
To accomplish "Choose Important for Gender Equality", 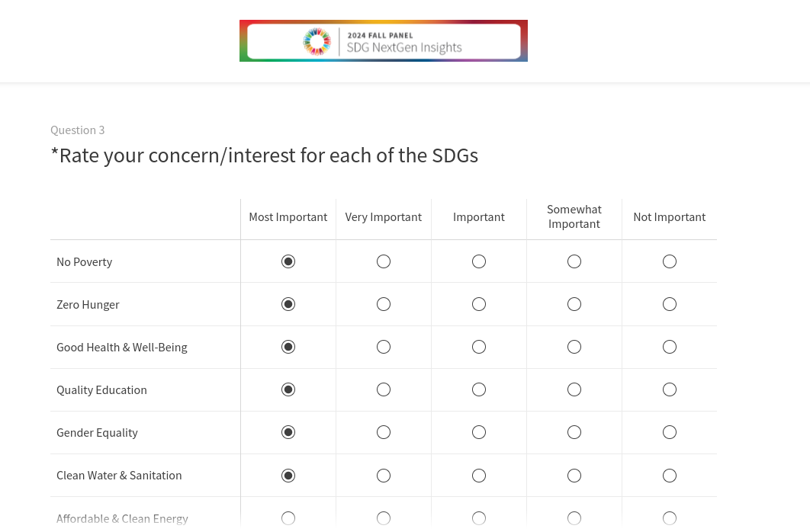I will pos(479,432).
